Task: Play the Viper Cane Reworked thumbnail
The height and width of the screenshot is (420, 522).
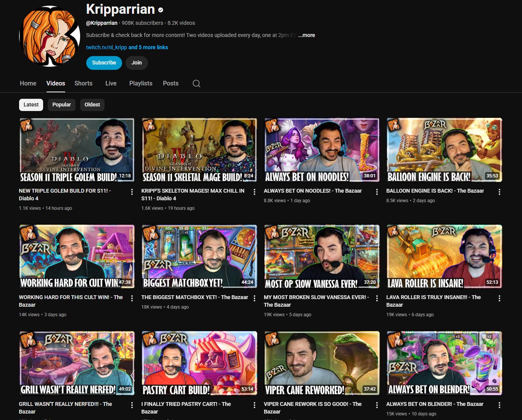Action: pyautogui.click(x=322, y=364)
